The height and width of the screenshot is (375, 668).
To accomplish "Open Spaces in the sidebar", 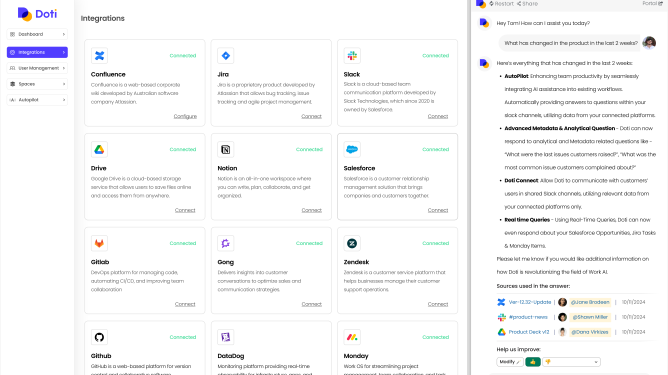I will [37, 84].
